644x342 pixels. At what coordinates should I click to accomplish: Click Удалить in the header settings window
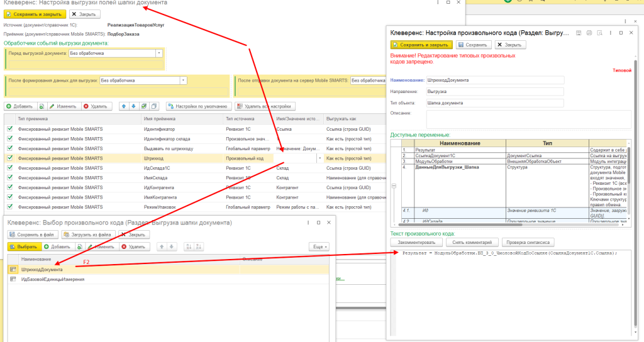click(96, 106)
